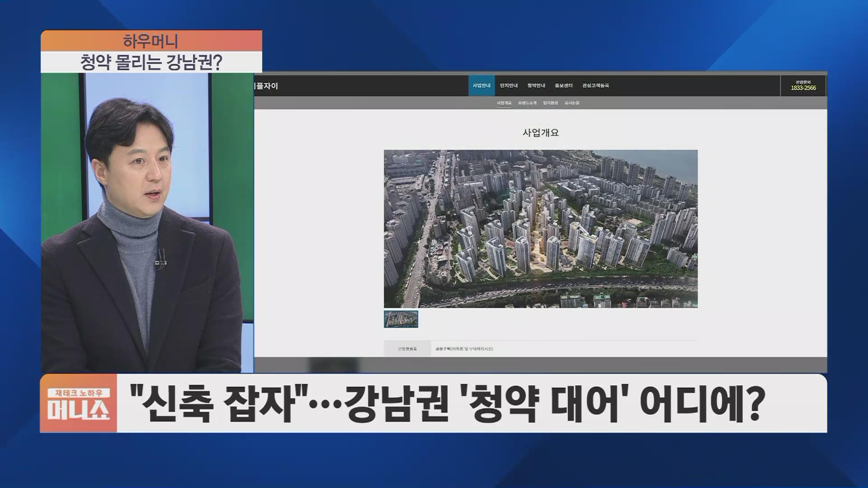The width and height of the screenshot is (868, 488).
Task: Click the 공동주택 description text in the table
Action: click(x=464, y=349)
